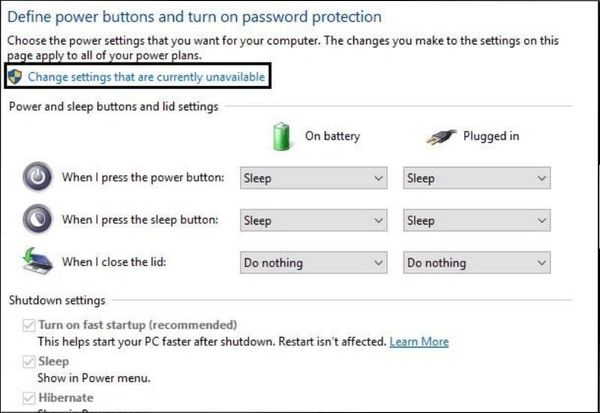The image size is (600, 413).
Task: Click the sleep button moon icon
Action: pos(37,220)
